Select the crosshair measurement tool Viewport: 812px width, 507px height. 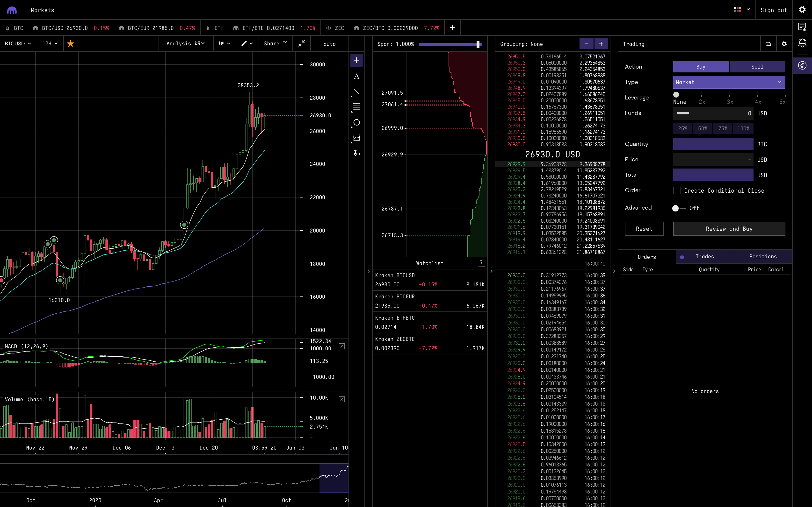(356, 153)
